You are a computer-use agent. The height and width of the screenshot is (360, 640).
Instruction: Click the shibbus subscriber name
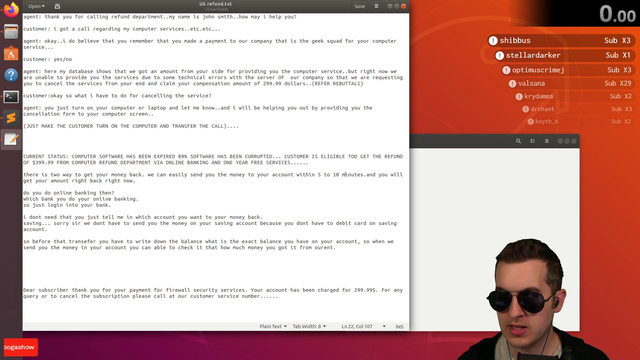[x=515, y=40]
